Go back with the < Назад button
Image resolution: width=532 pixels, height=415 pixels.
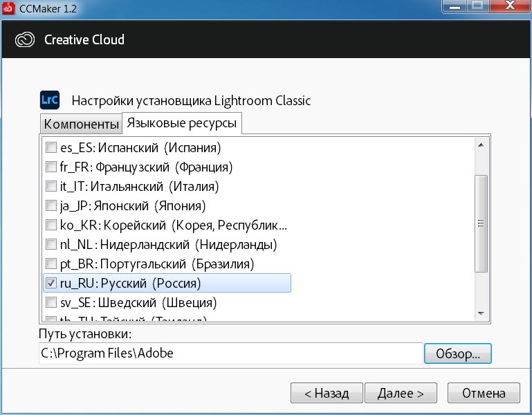(x=327, y=394)
